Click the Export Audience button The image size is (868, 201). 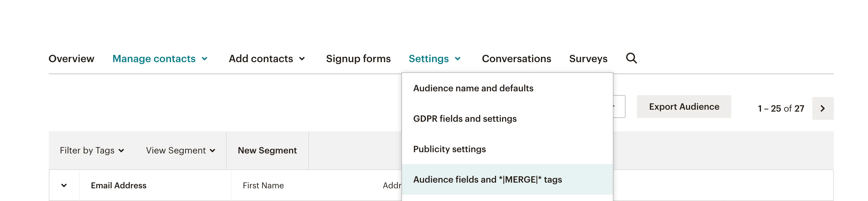(684, 107)
